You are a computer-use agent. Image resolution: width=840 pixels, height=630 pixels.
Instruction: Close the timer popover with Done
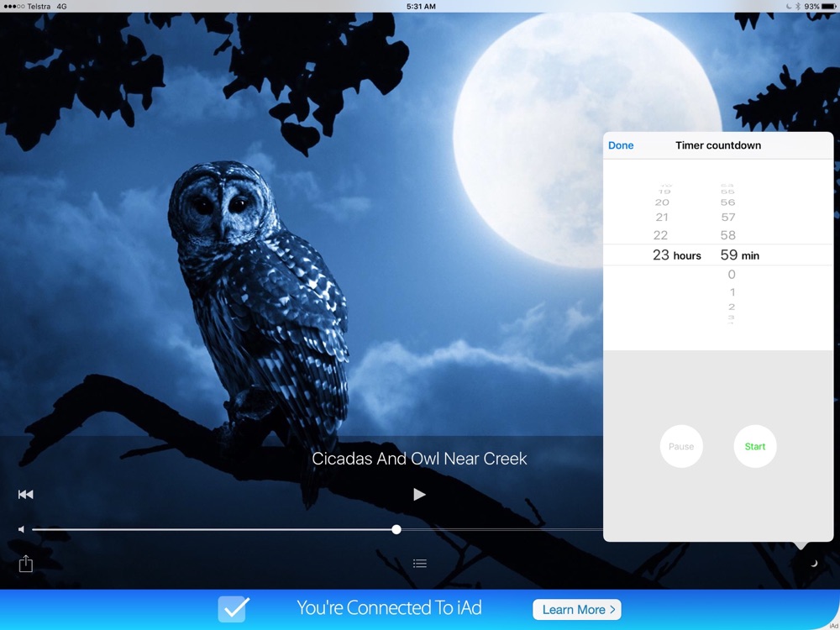point(621,145)
